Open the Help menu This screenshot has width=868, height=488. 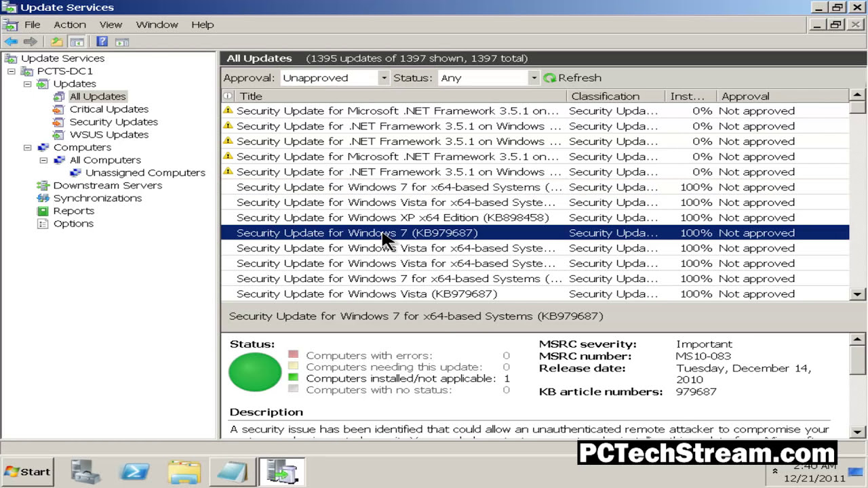tap(202, 24)
